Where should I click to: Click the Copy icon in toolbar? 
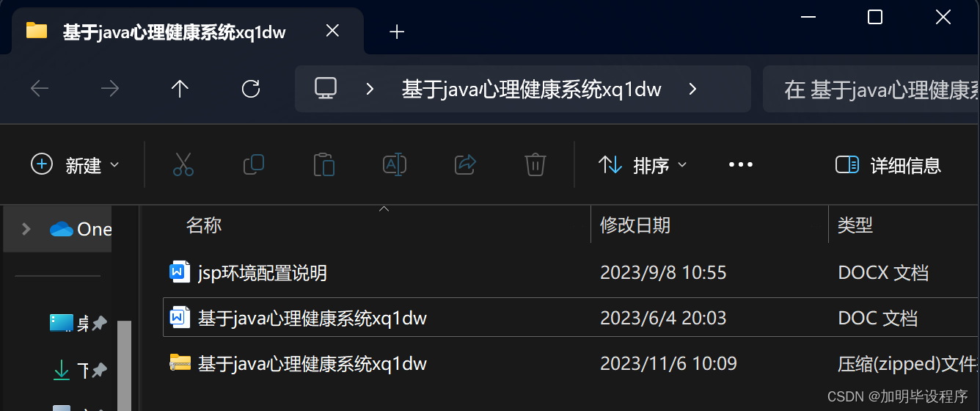[x=254, y=164]
